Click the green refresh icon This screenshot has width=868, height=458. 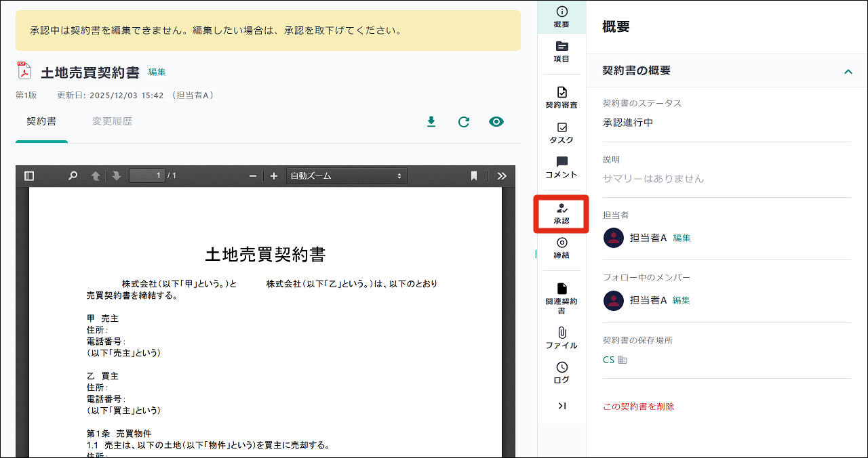tap(464, 122)
